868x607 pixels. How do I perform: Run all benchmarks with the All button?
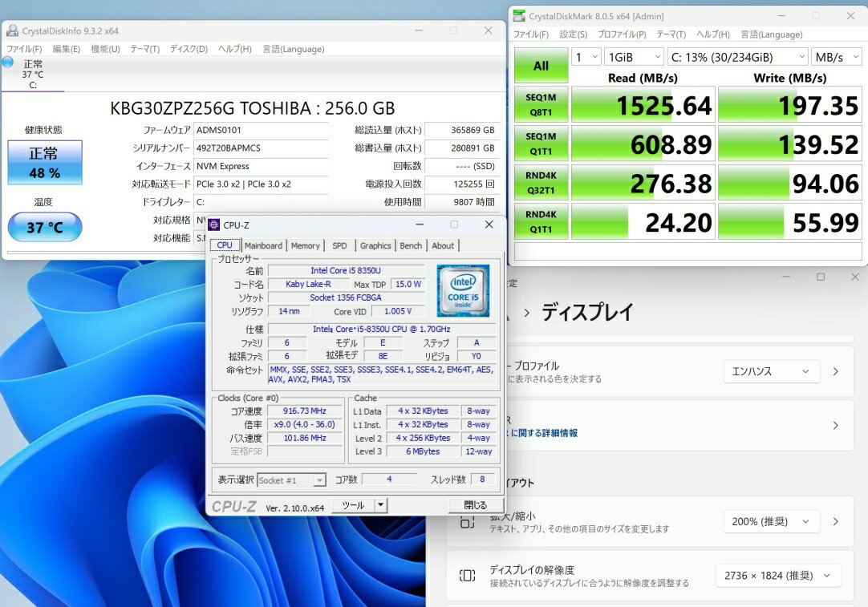541,66
